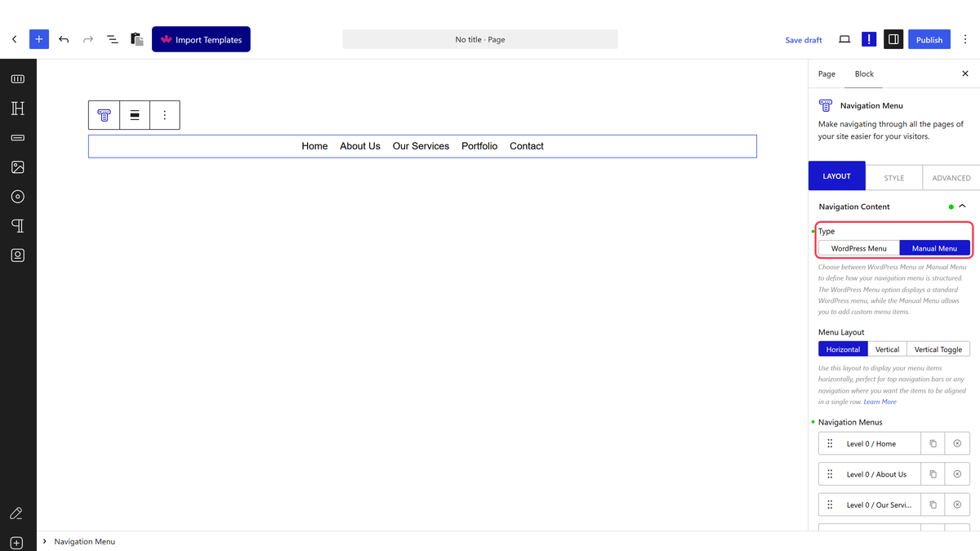
Task: Click About Us in the navigation menu
Action: [360, 146]
